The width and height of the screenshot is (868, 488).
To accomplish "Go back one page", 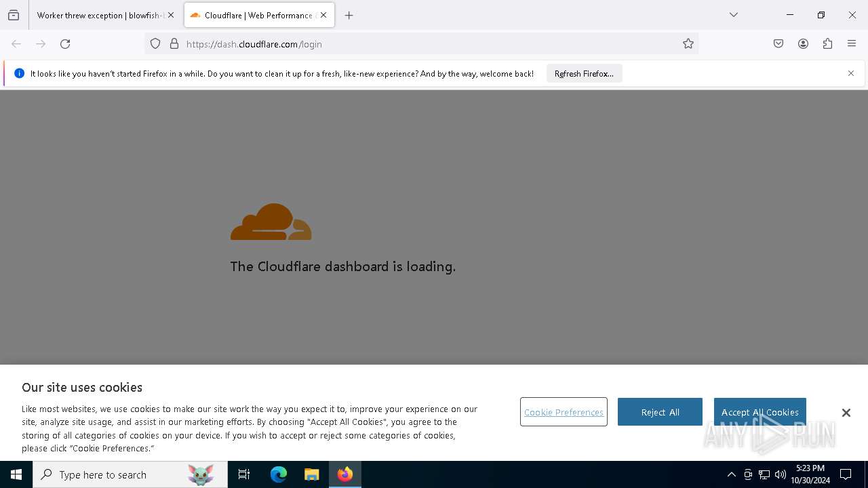I will [16, 44].
